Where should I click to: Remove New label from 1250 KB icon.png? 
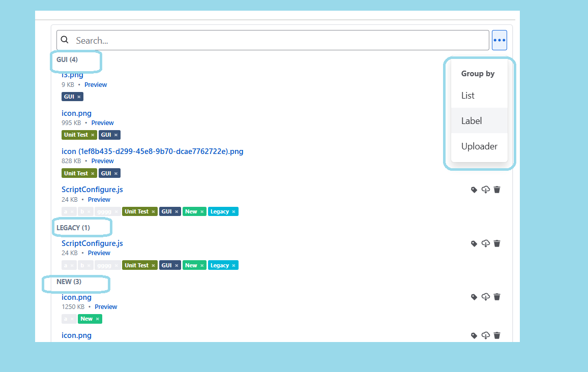98,319
